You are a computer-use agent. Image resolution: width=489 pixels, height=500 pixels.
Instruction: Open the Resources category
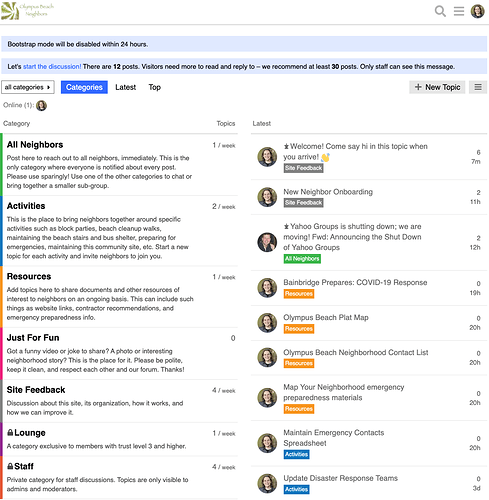(29, 276)
